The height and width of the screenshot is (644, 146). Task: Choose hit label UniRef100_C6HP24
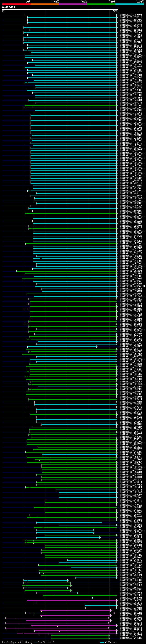coord(131,538)
